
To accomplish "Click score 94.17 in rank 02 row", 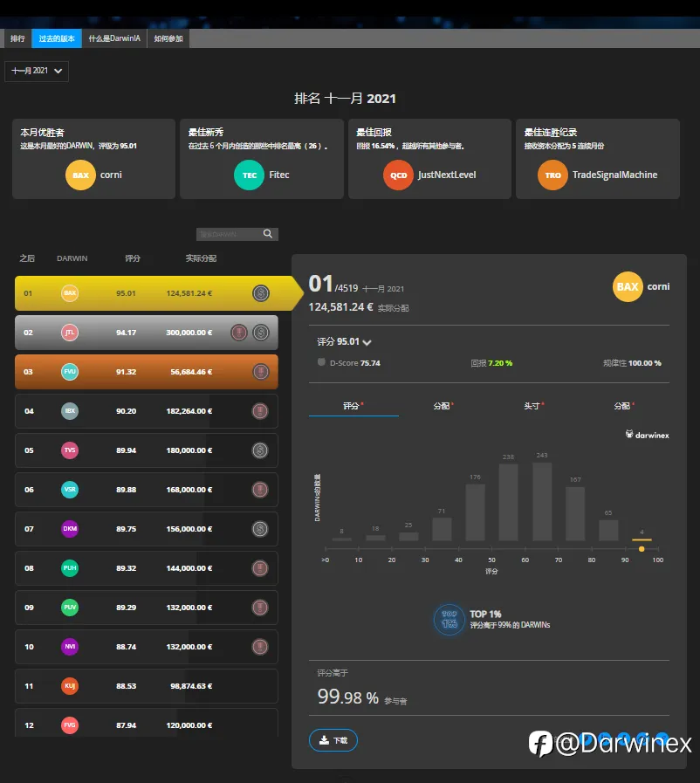I will point(126,333).
